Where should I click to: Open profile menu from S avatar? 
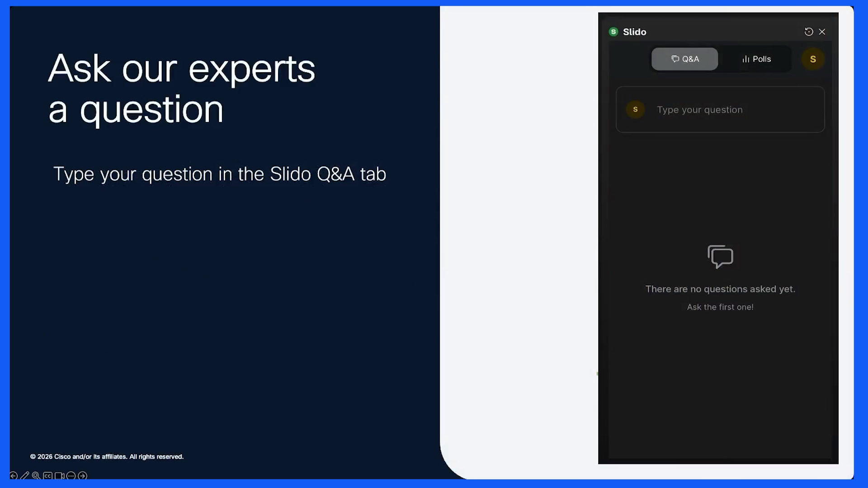pyautogui.click(x=813, y=59)
